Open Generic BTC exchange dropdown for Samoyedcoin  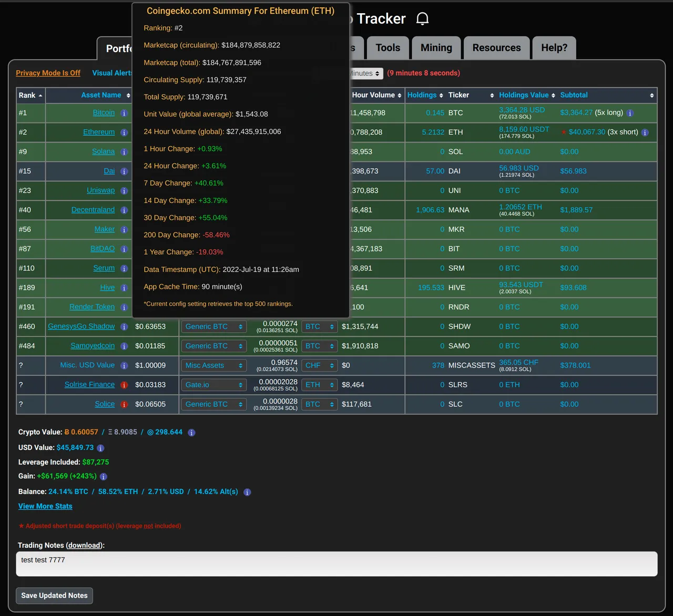click(213, 346)
